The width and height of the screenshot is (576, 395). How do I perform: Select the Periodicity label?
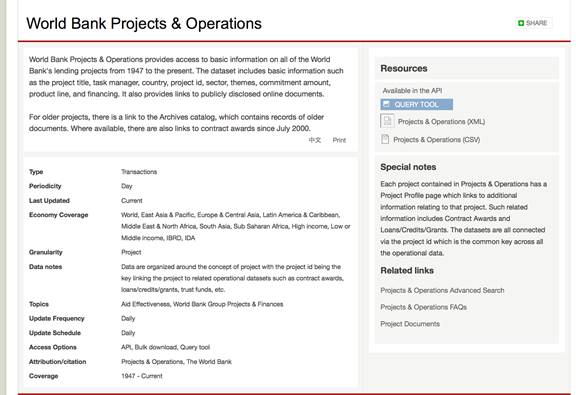click(45, 186)
